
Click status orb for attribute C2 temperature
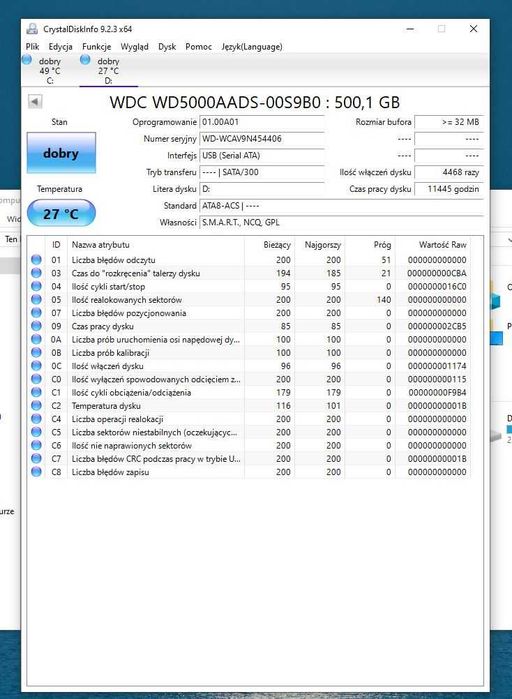36,406
